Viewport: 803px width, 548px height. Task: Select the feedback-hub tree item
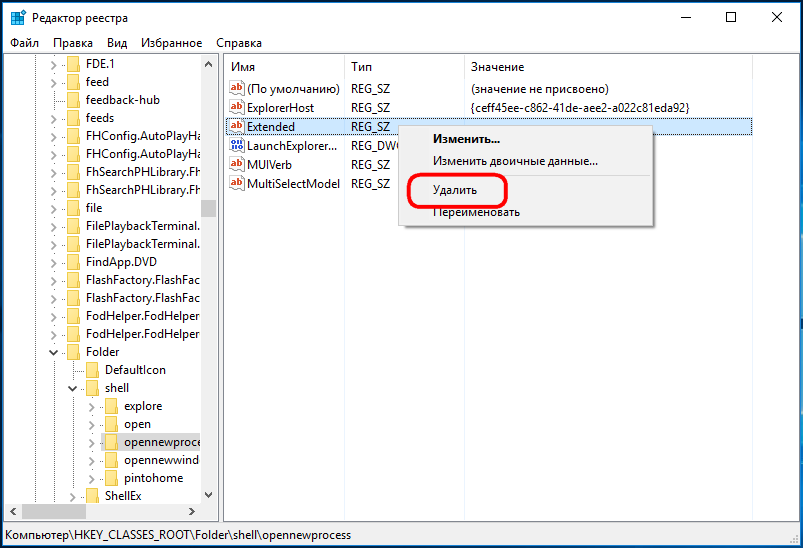[122, 100]
